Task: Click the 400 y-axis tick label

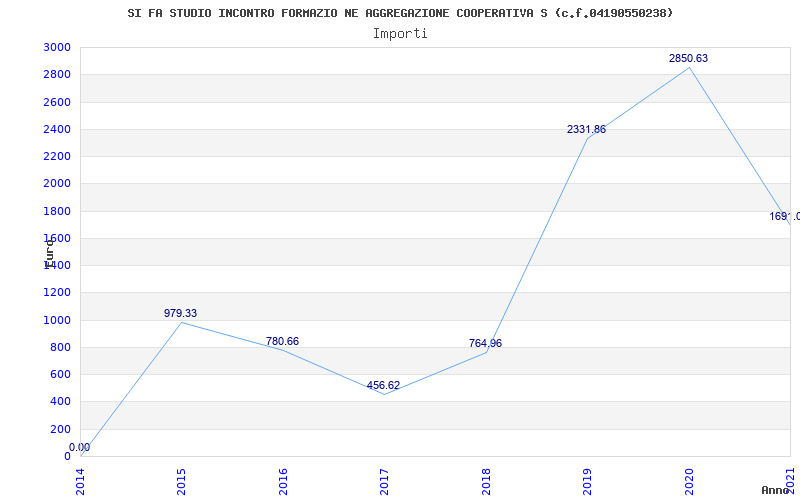Action: 61,402
